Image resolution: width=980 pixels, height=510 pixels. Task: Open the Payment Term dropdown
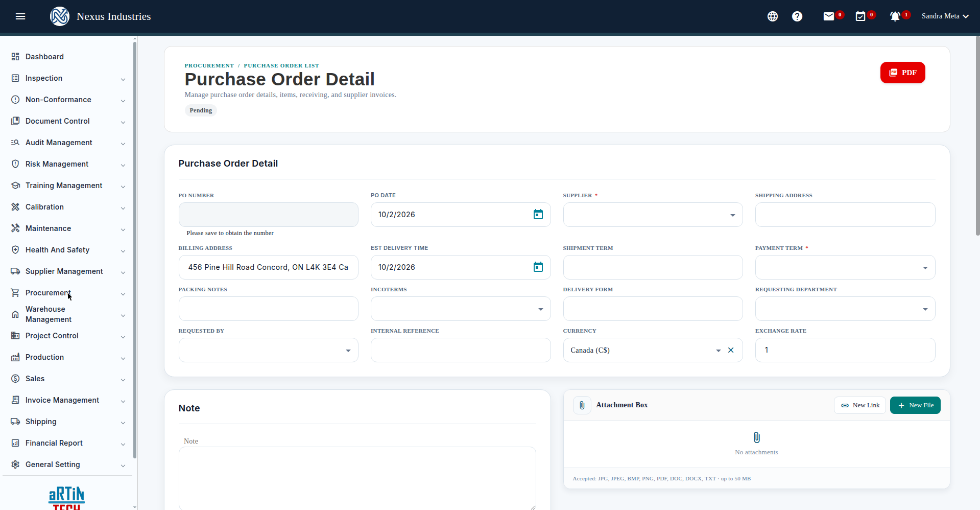tap(845, 267)
